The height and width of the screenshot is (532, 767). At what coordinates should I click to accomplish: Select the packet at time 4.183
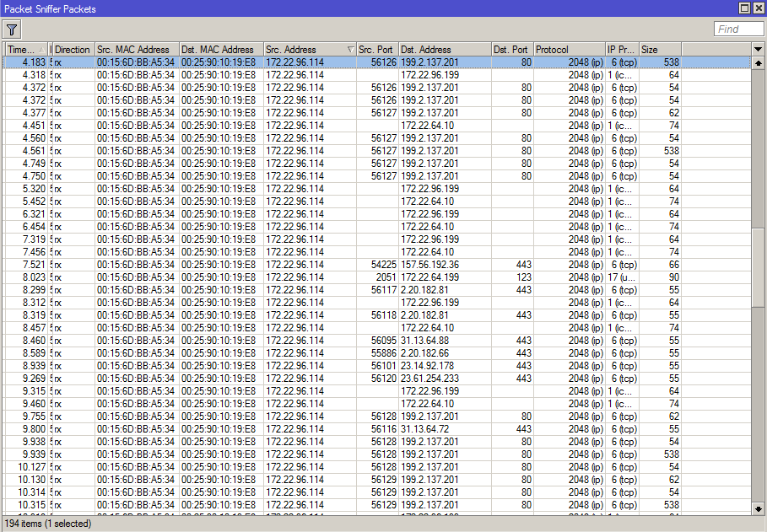(x=376, y=62)
